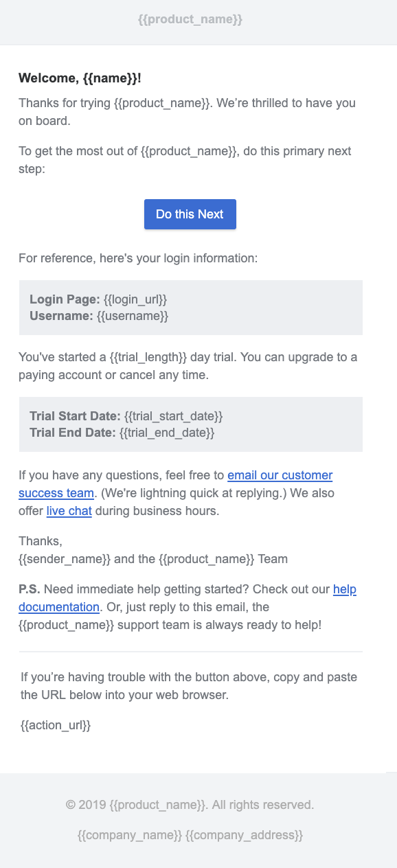Click the "Do this Next" button

point(190,214)
